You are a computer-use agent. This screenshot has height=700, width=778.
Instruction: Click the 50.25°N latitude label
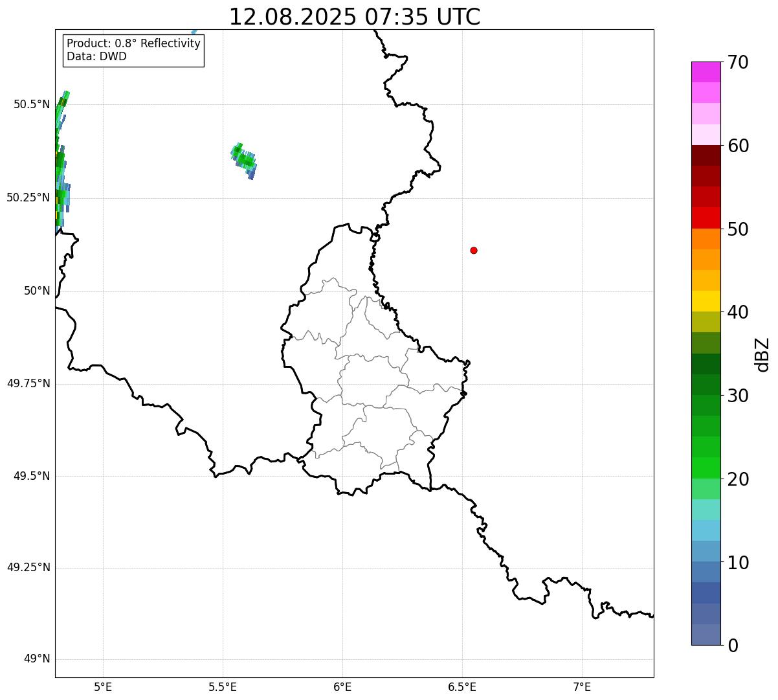point(28,198)
